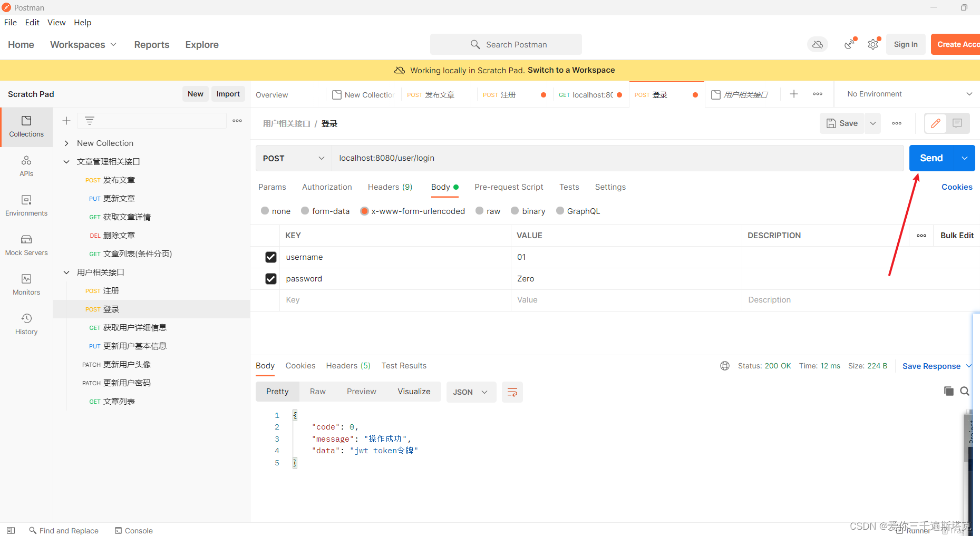The image size is (980, 536).
Task: Uncheck the username parameter checkbox
Action: [271, 257]
